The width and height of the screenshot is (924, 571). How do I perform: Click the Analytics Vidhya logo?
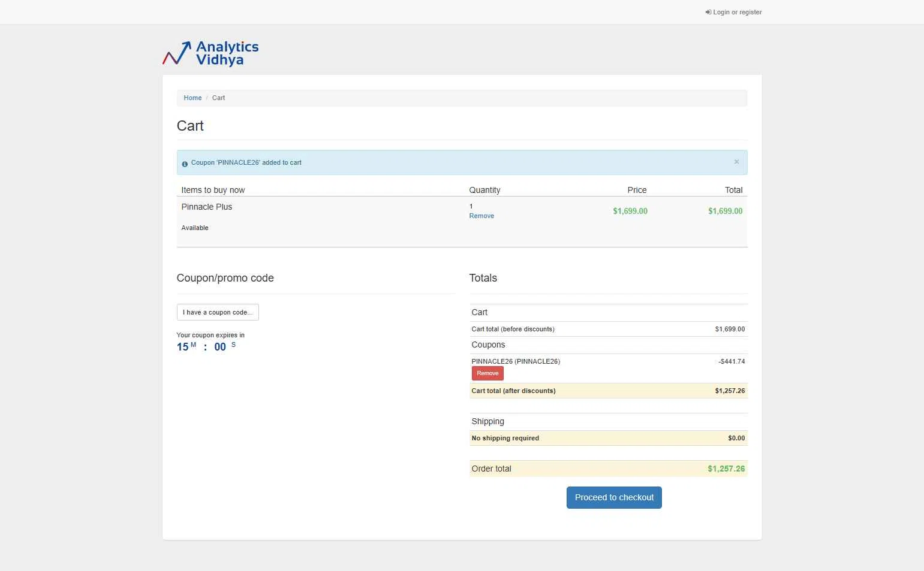[x=210, y=53]
